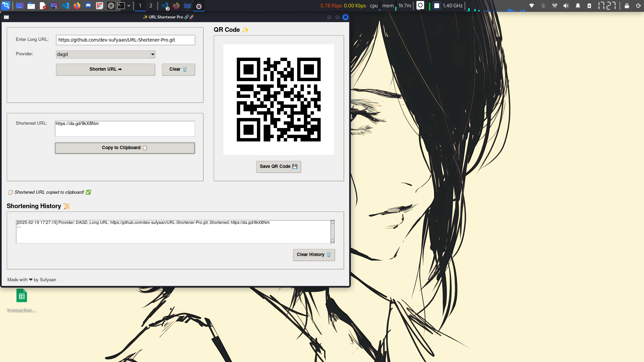
Task: Select dagd provider from dropdown
Action: coord(105,54)
